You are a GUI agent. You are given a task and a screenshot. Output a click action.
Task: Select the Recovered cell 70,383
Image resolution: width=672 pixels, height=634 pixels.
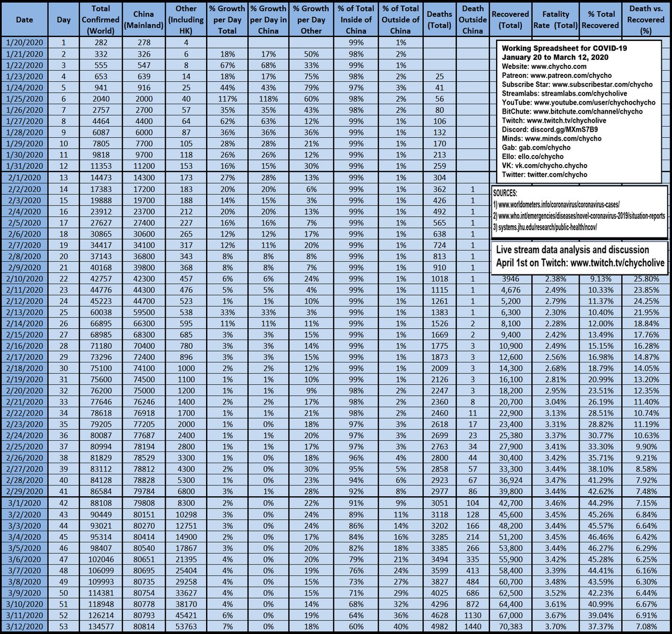pyautogui.click(x=510, y=626)
